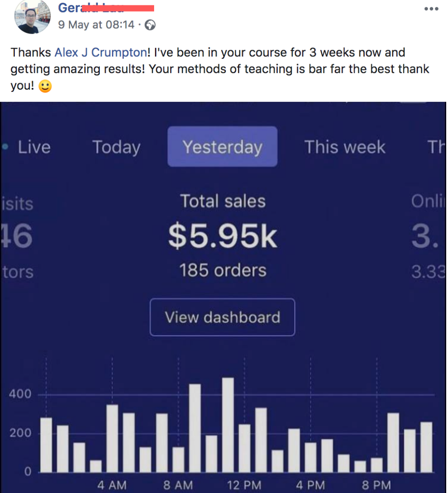Click the tallest bar in the sales chart
Screen dimensions: 448x493
(228, 424)
